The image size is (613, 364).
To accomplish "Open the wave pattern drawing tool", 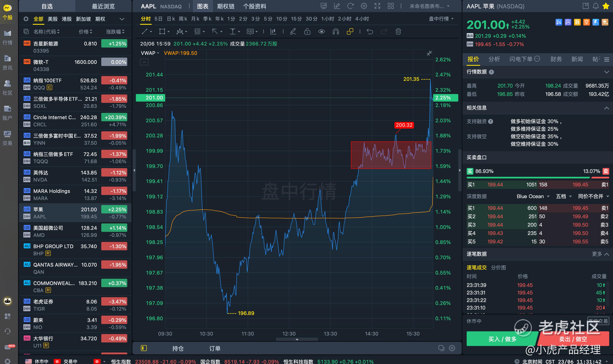I will [x=179, y=31].
